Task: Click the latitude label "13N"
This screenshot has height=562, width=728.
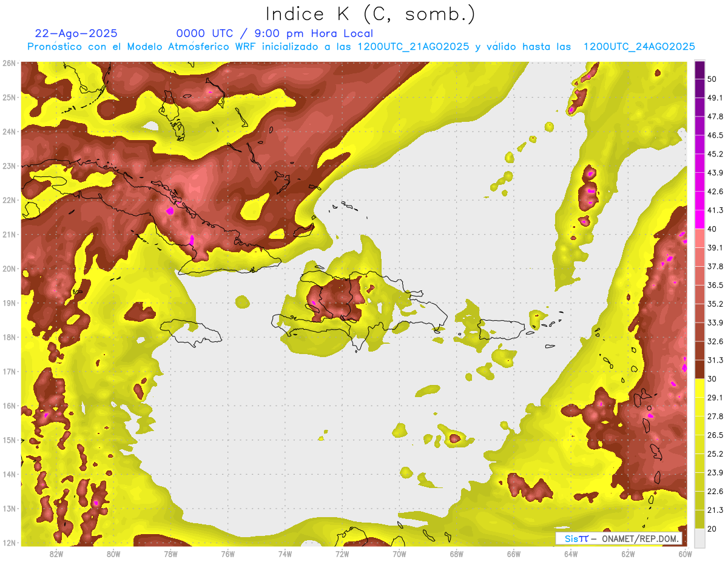Action: click(9, 508)
